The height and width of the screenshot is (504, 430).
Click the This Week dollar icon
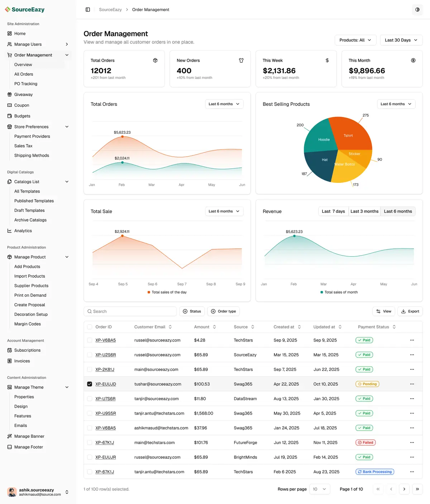(x=327, y=60)
